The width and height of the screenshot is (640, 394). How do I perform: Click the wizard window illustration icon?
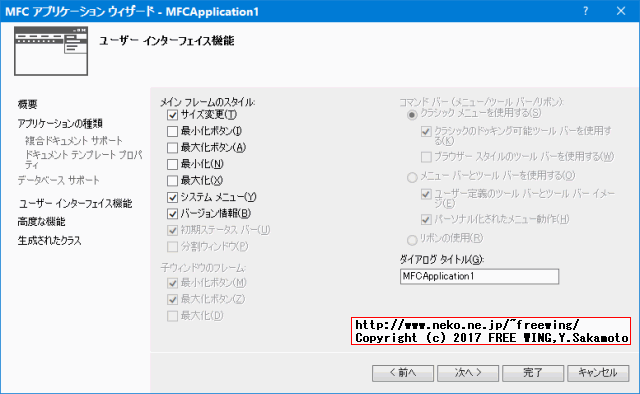51,51
